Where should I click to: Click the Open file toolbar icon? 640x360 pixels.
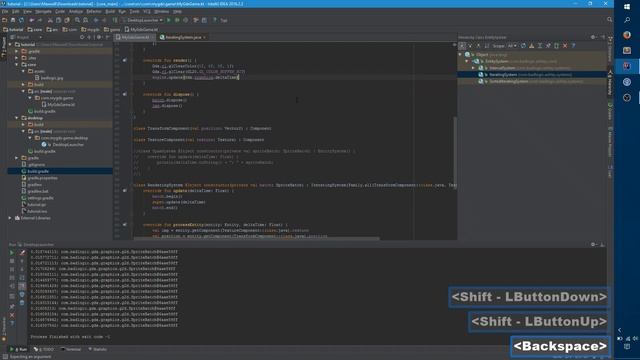pyautogui.click(x=4, y=20)
